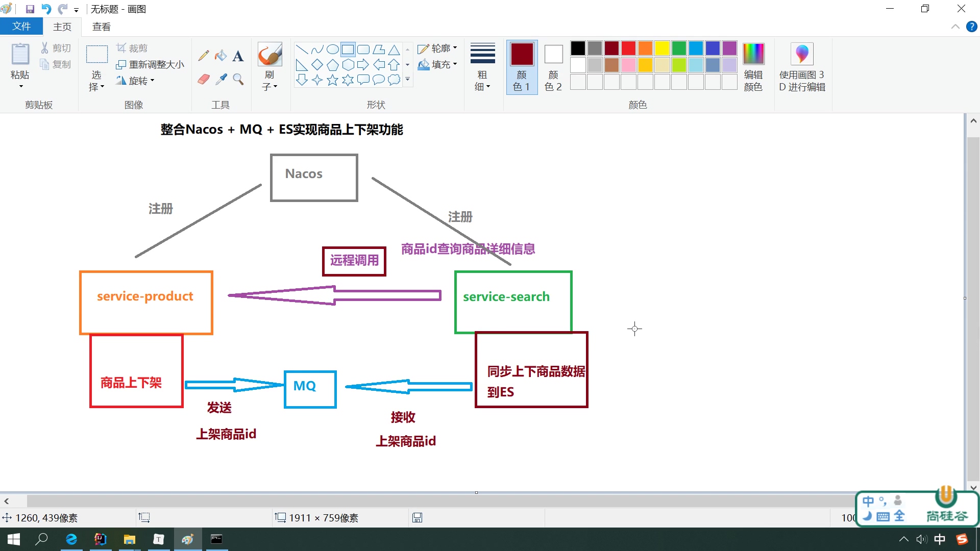Select the Magnifier tool

pos(238,79)
